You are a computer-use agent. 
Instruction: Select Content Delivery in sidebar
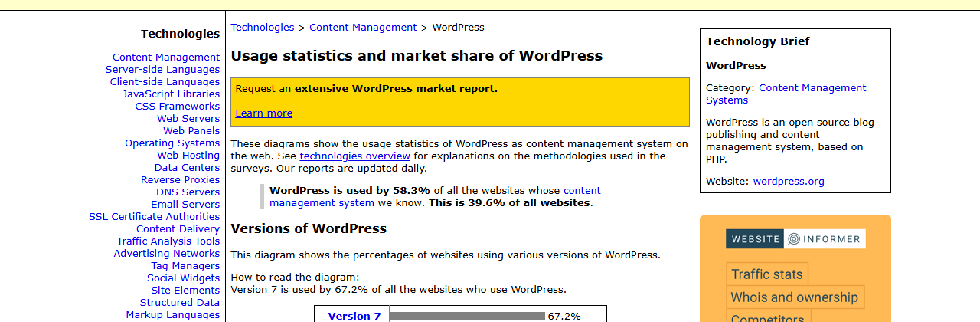tap(178, 228)
